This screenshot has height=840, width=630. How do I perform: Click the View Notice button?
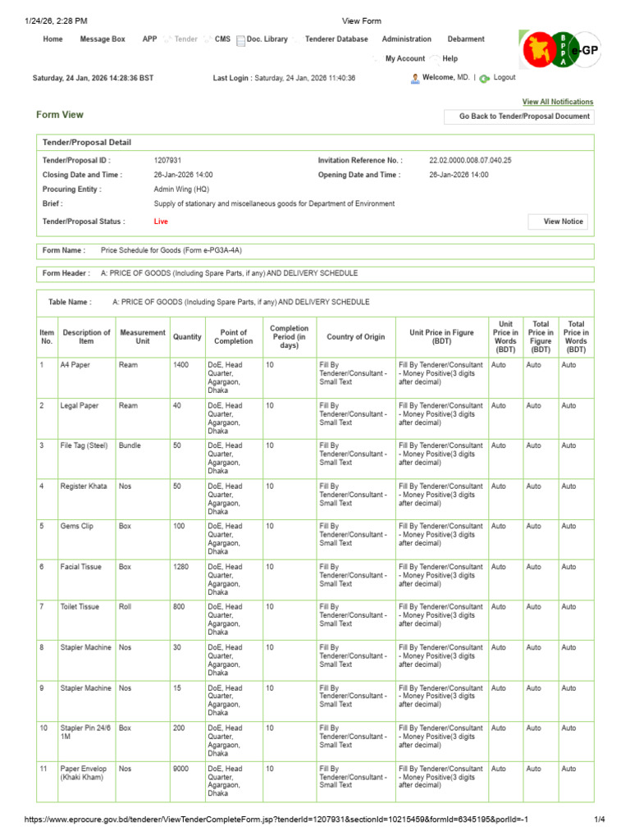point(558,221)
